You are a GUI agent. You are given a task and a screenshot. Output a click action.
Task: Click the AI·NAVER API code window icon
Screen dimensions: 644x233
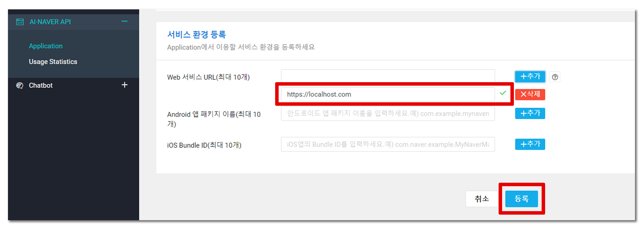pyautogui.click(x=20, y=22)
